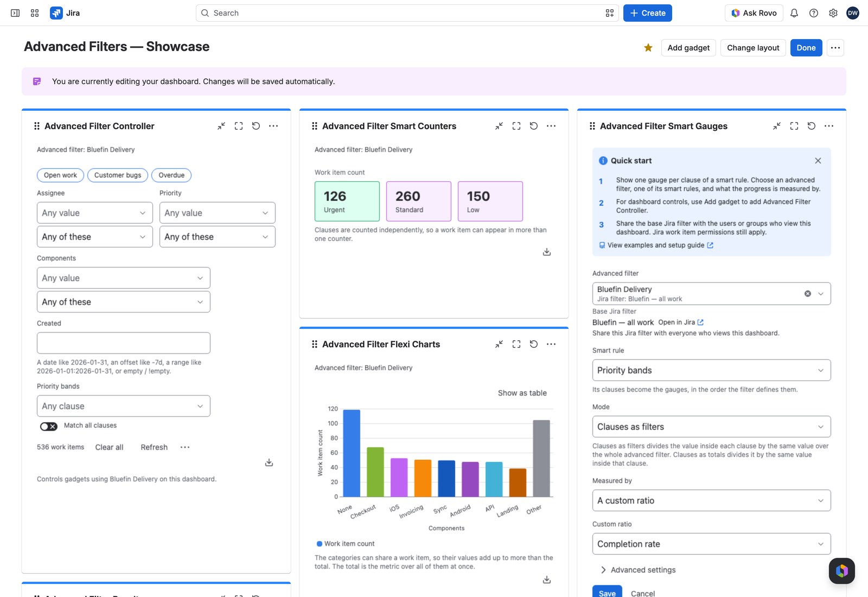The height and width of the screenshot is (597, 868).
Task: Download Smart Counters gadget data
Action: (547, 252)
